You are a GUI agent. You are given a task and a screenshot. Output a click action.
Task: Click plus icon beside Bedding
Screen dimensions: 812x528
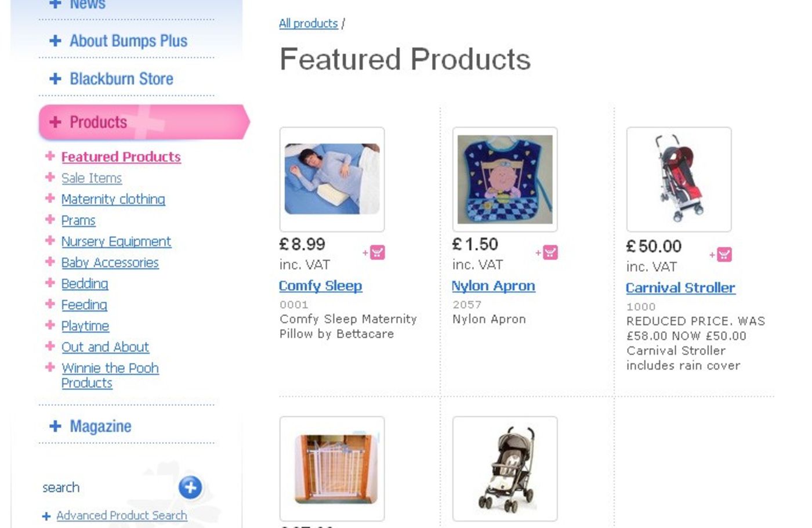[50, 283]
